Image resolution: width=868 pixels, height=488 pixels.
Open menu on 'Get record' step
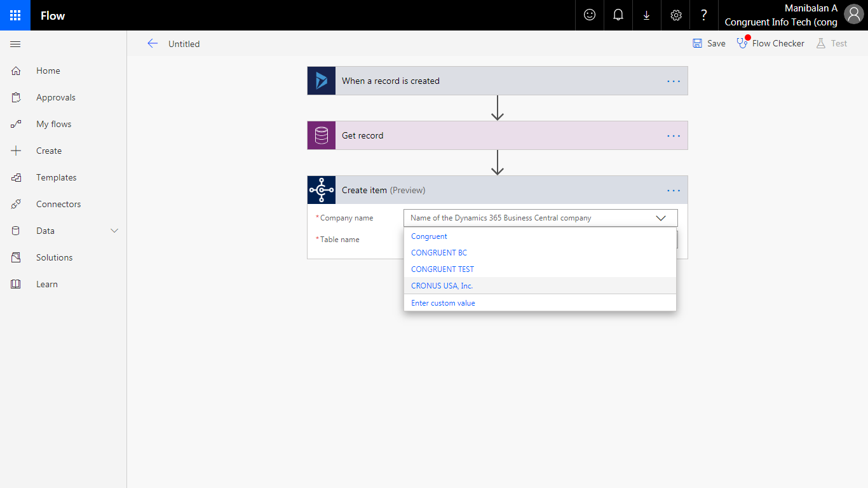click(x=674, y=136)
